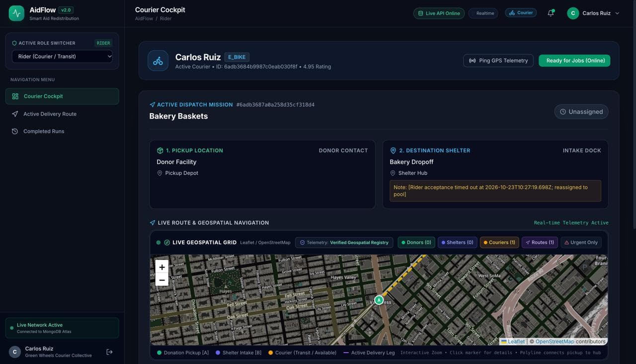Click the Completed Runs history icon
636x364 pixels.
click(15, 131)
